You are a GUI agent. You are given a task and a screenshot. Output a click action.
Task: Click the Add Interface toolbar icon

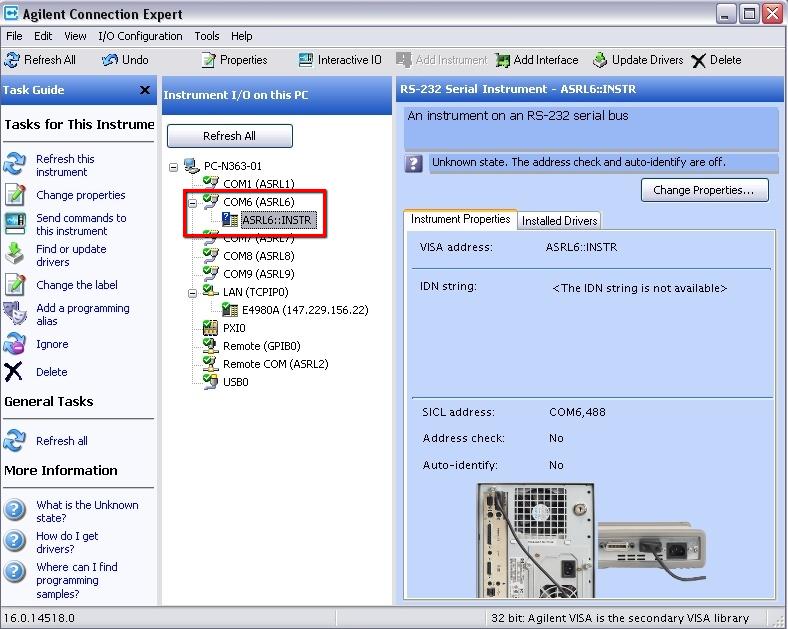coord(502,60)
